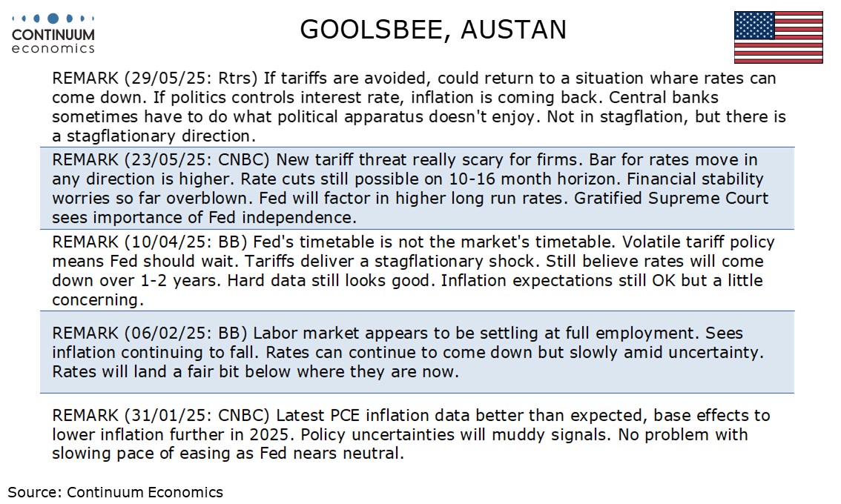This screenshot has height=504, width=841.
Task: Click the 10/04/25 BB remark date
Action: 186,242
